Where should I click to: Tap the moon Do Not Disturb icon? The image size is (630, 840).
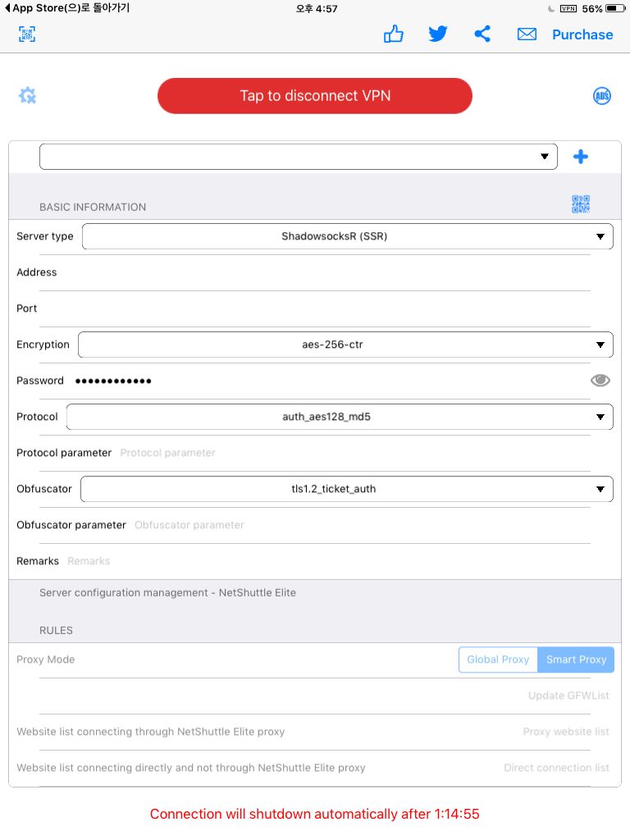pos(550,8)
